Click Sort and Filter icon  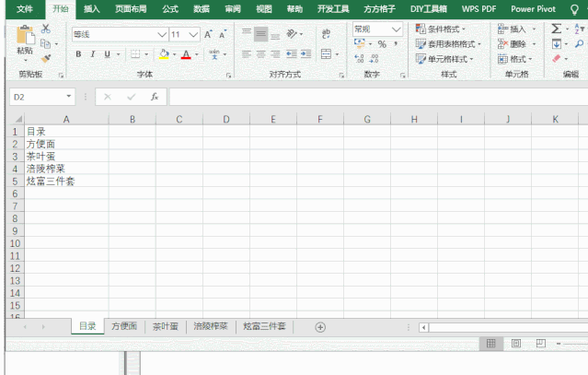click(580, 29)
